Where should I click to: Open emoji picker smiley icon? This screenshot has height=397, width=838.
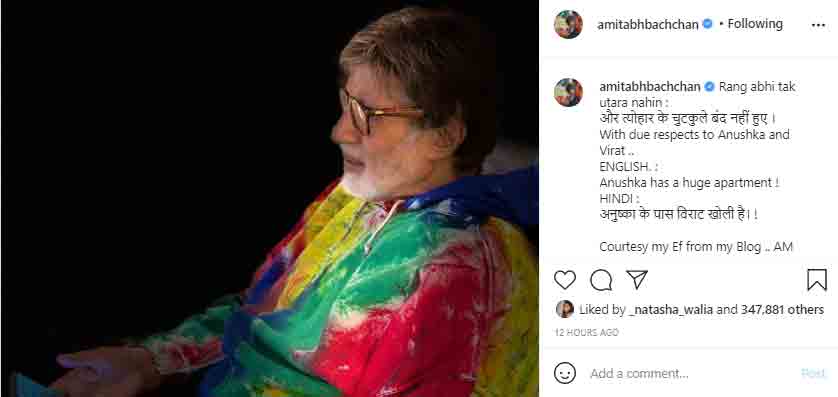564,373
